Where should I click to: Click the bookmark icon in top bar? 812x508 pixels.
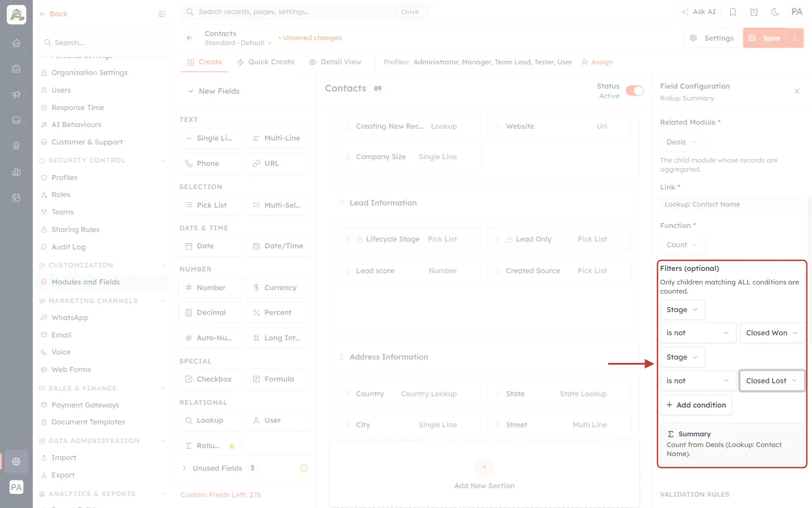point(733,12)
